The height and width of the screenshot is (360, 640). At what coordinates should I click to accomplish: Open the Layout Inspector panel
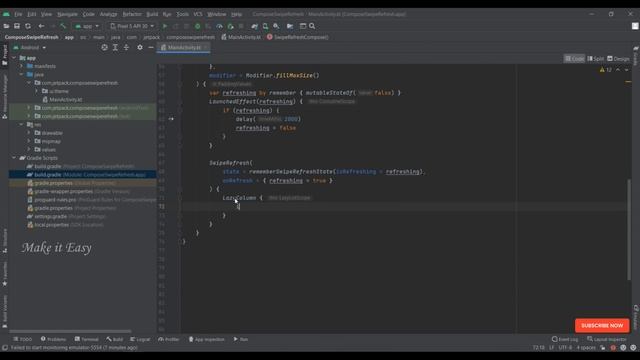(607, 340)
